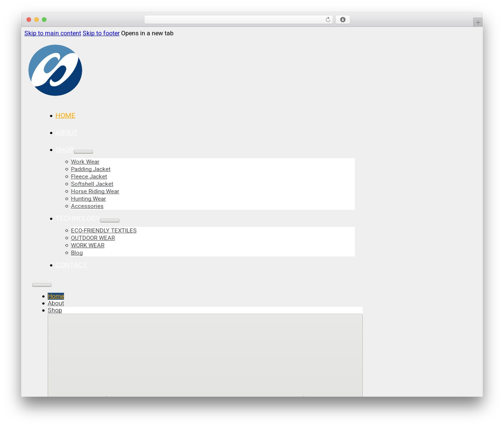Image resolution: width=504 pixels, height=427 pixels.
Task: Expand the TECHNOLOGY submenu toggle button
Action: tap(110, 221)
